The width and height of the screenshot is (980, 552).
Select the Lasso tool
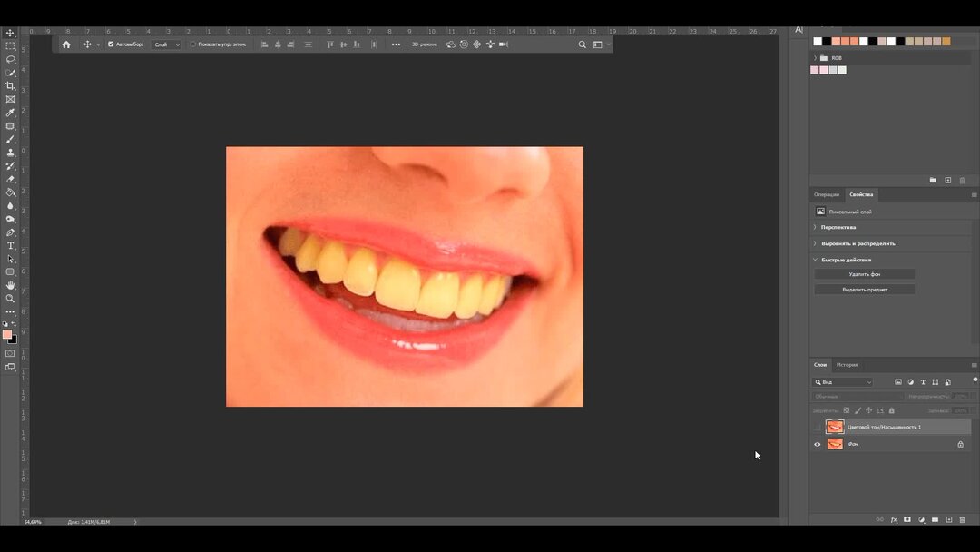click(x=10, y=59)
